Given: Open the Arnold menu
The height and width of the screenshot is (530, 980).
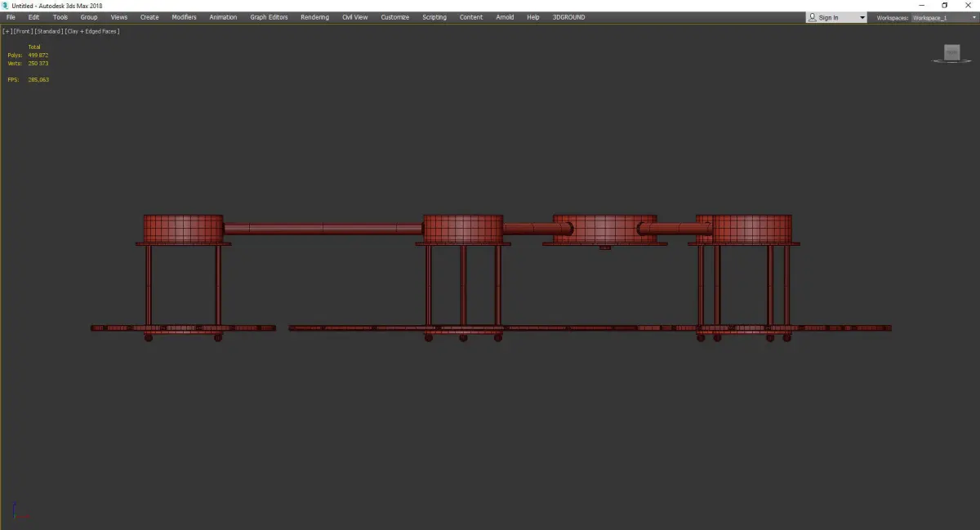Looking at the screenshot, I should click(x=506, y=17).
